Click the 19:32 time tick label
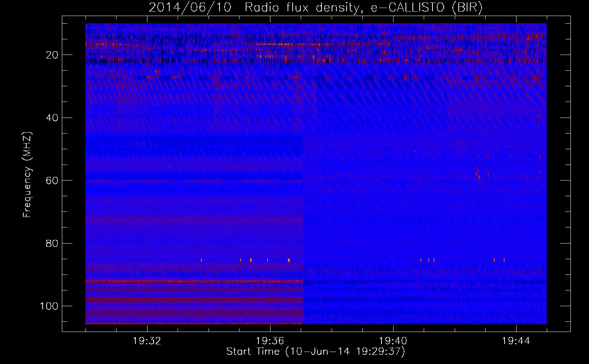589x364 pixels. click(x=147, y=341)
